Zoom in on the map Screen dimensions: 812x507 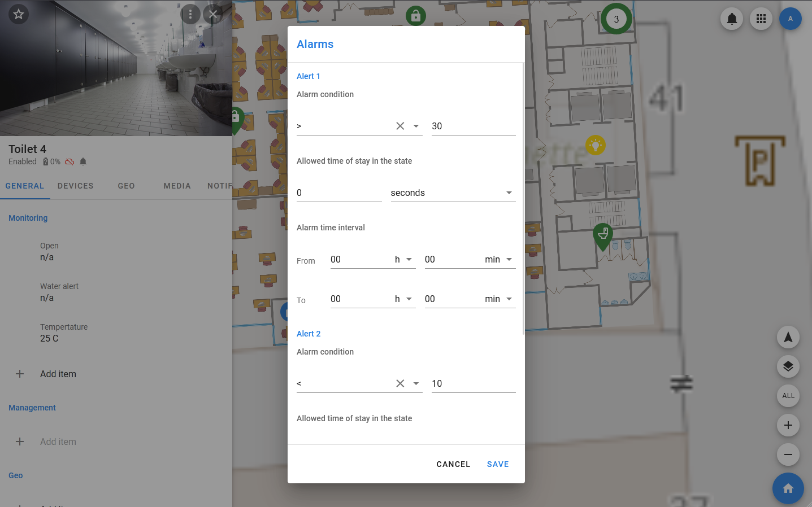coord(788,425)
